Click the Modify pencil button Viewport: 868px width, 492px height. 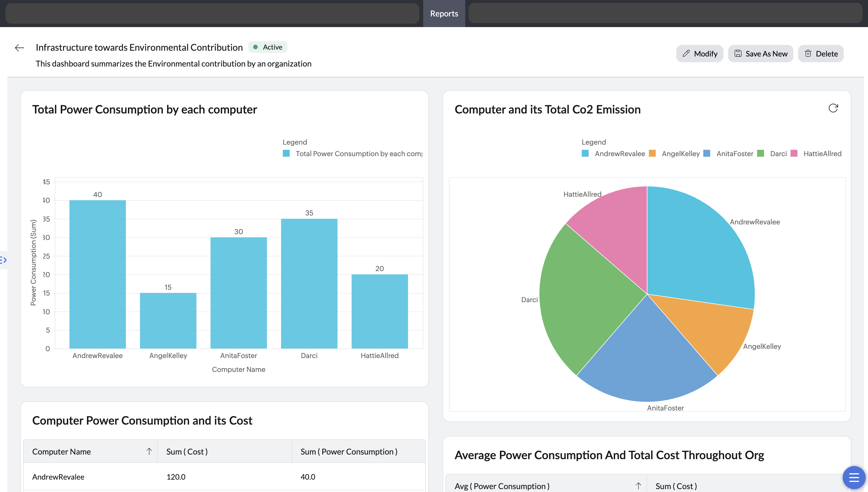coord(700,54)
